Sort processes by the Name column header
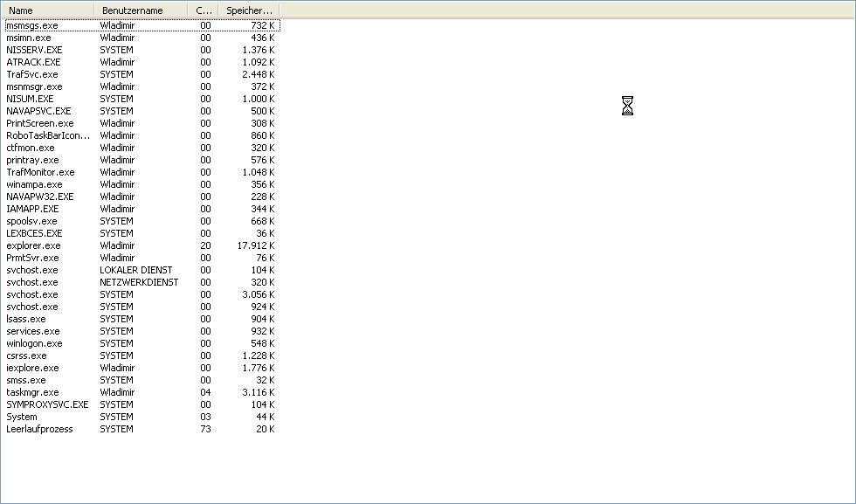This screenshot has width=856, height=504. click(x=47, y=10)
